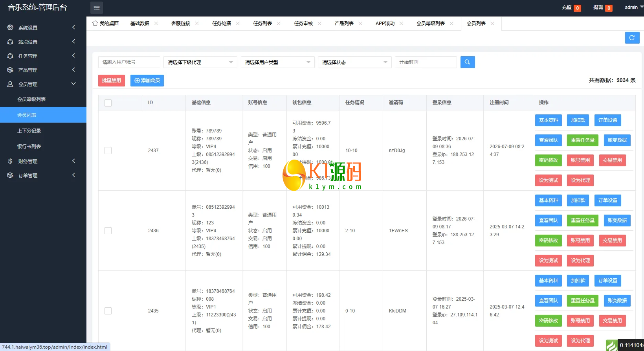Image resolution: width=644 pixels, height=351 pixels.
Task: Click the 财务管理 dollar icon in the sidebar
Action: [x=10, y=161]
